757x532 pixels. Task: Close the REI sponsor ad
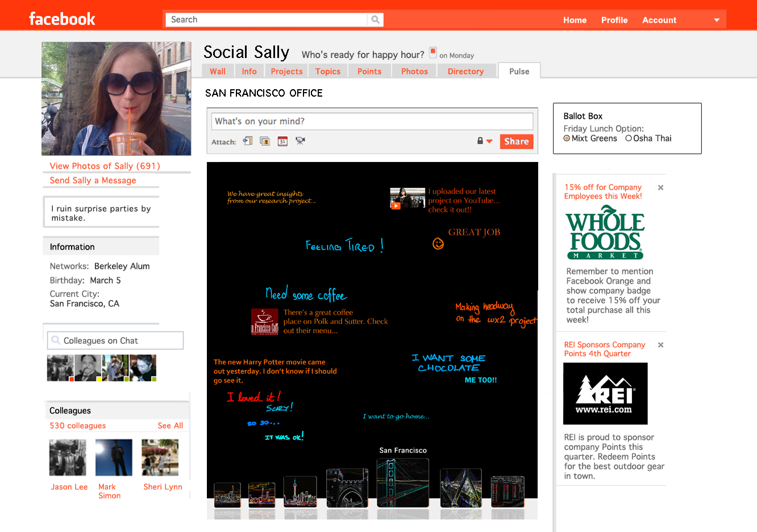coord(660,345)
